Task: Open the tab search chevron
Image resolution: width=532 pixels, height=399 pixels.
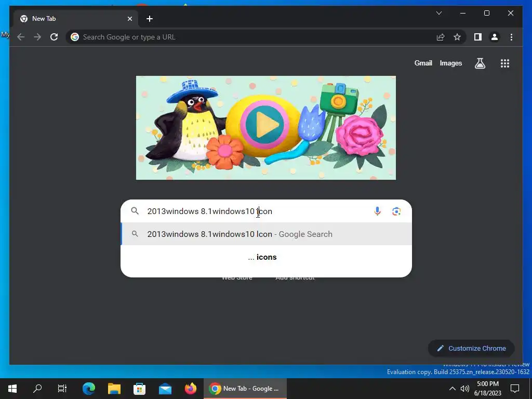Action: [438, 13]
